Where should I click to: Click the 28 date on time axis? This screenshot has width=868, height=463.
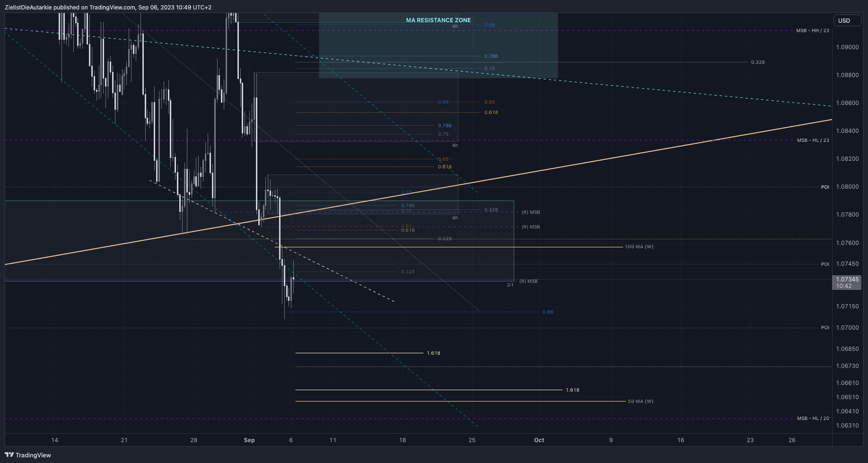coord(194,440)
